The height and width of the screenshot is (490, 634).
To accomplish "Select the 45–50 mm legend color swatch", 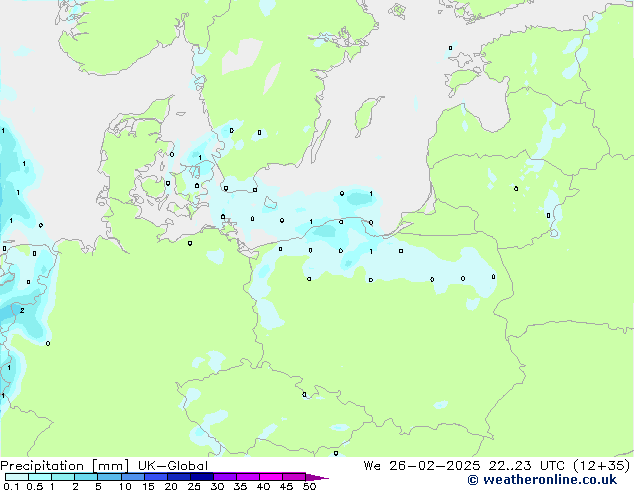I will (294, 477).
